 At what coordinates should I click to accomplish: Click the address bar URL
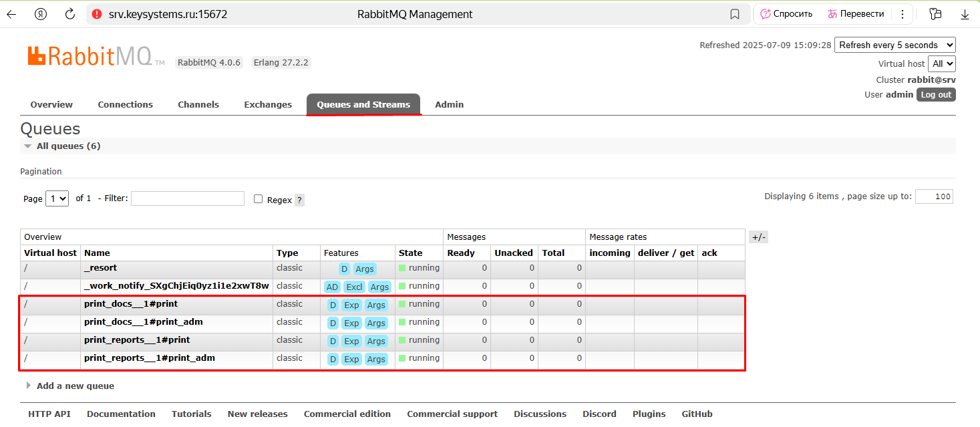coord(168,14)
